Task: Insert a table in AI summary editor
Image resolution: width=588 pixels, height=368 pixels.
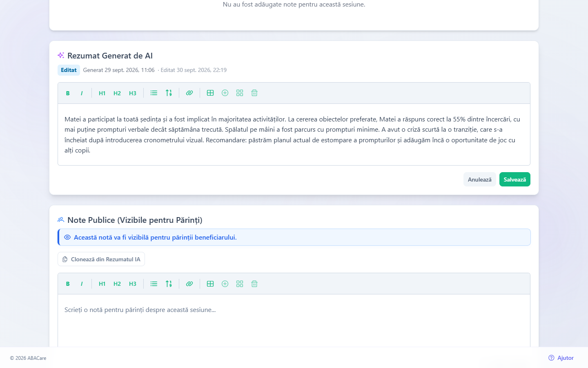Action: (x=210, y=93)
